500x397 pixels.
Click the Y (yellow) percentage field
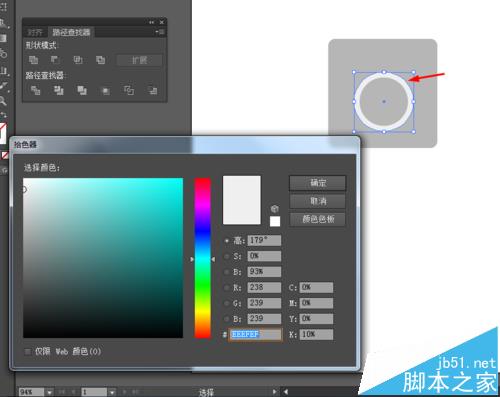[x=316, y=319]
